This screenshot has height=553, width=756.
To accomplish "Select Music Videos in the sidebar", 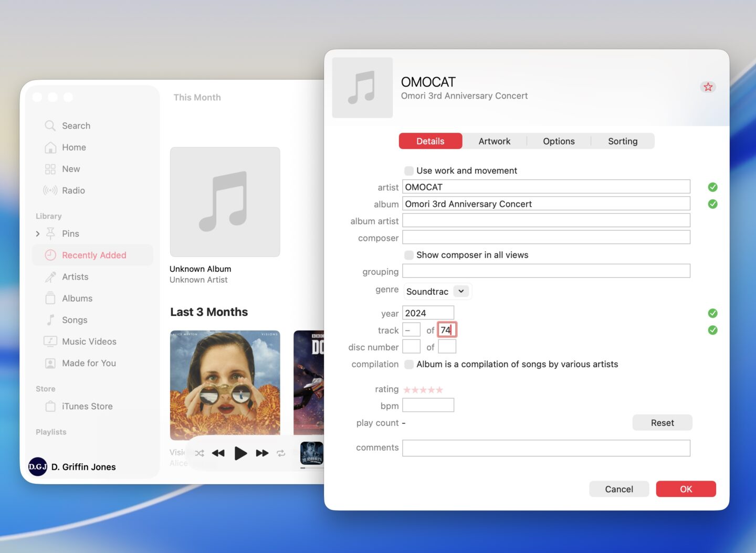I will pos(89,341).
